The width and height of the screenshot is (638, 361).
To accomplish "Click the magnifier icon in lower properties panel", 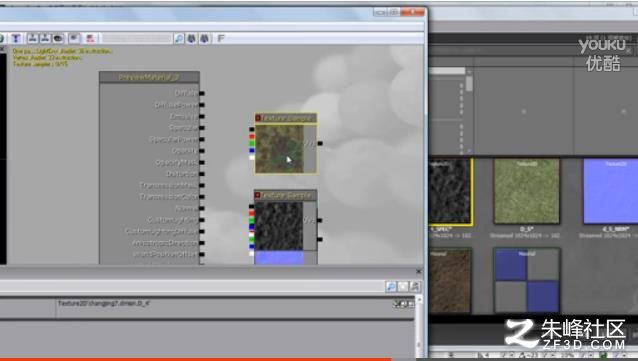I will (x=391, y=287).
